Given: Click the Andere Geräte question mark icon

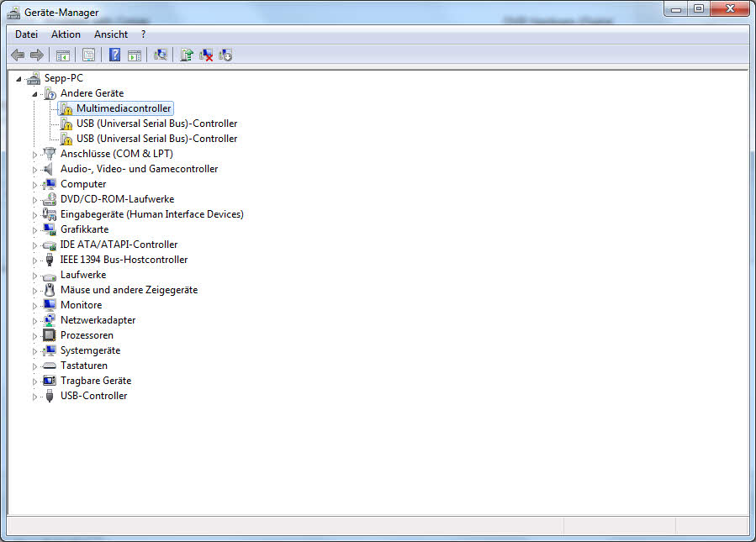Looking at the screenshot, I should pyautogui.click(x=50, y=93).
